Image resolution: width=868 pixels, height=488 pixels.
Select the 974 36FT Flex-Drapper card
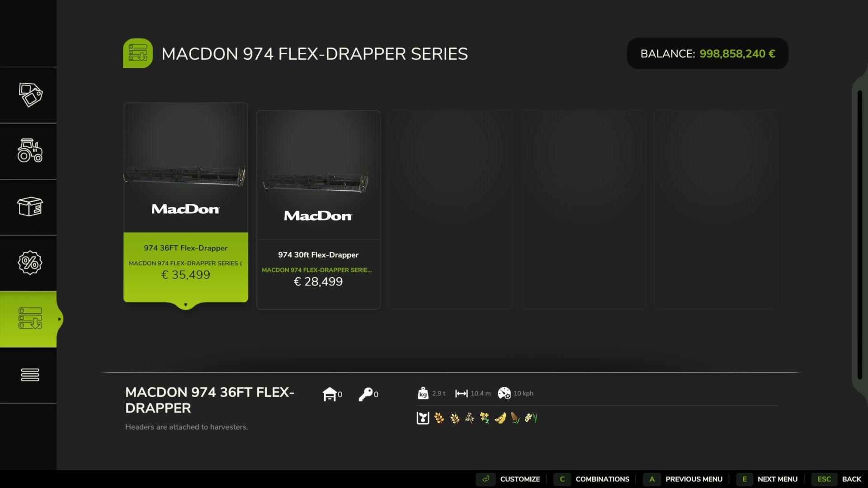pyautogui.click(x=186, y=202)
